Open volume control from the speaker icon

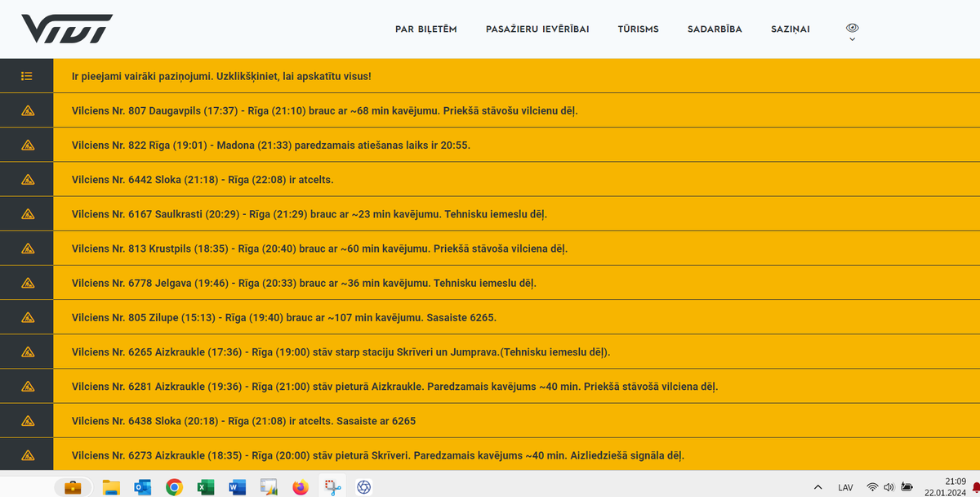(889, 487)
